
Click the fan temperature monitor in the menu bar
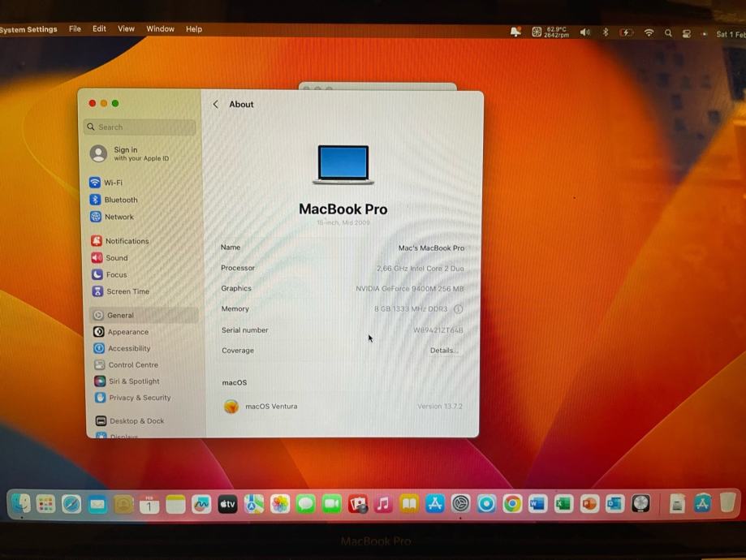(x=550, y=32)
